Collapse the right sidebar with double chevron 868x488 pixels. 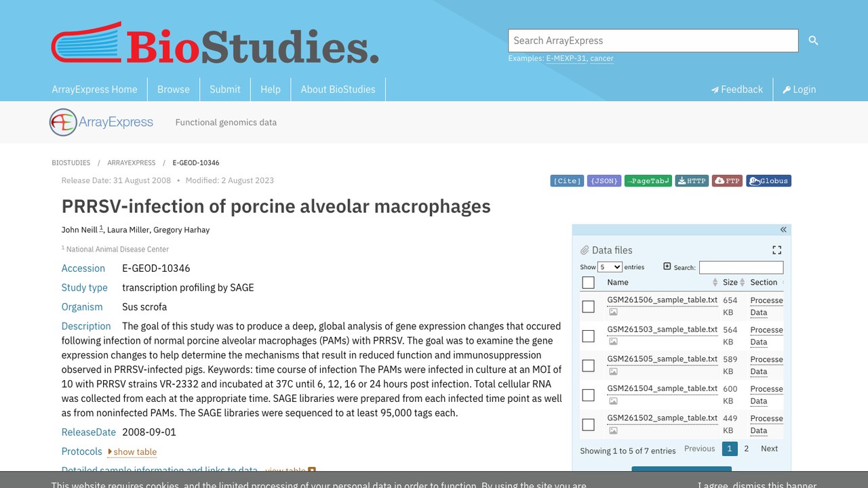[x=783, y=230]
